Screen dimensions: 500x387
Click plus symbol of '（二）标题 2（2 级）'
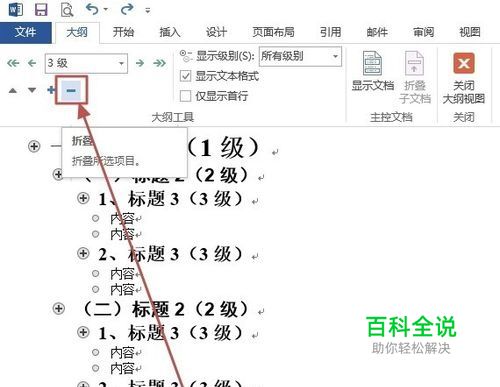click(x=59, y=308)
